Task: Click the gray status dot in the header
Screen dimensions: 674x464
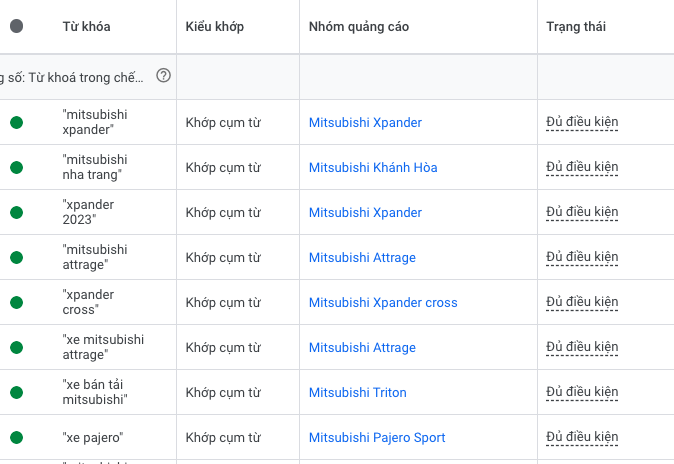Action: coord(17,27)
